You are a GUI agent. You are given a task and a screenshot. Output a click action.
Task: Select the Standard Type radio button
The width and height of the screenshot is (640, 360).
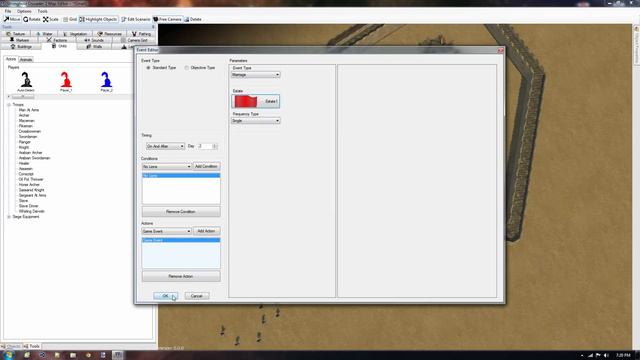click(148, 68)
